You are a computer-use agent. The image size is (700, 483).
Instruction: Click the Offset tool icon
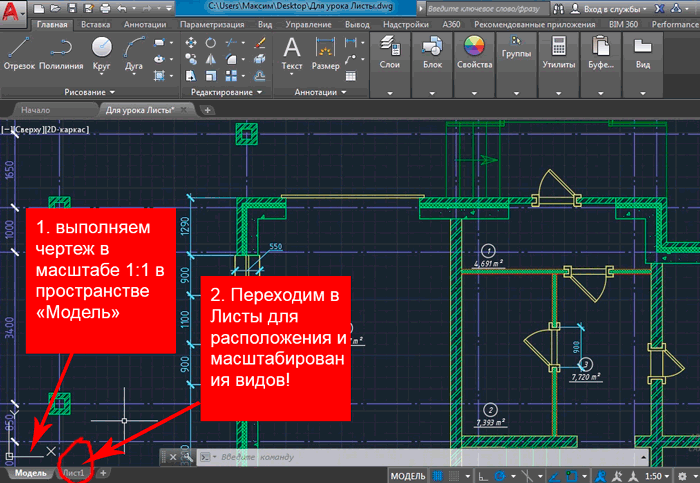[259, 76]
